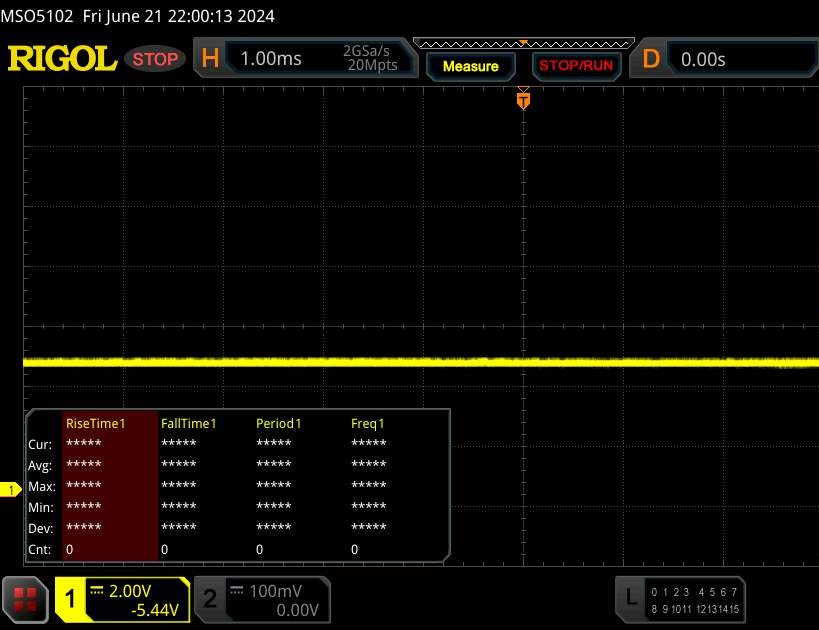The height and width of the screenshot is (630, 819).
Task: Select the orange trigger position marker T
Action: click(x=523, y=100)
